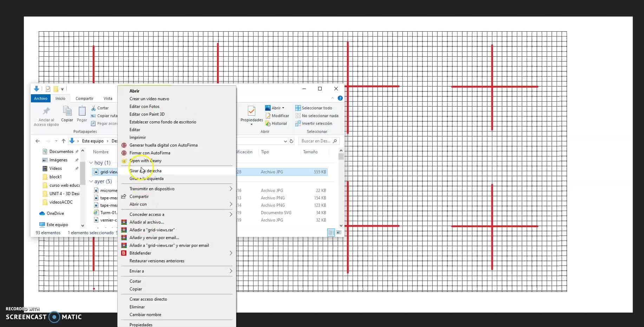Click Este equipo in the address breadcrumb

(93, 141)
